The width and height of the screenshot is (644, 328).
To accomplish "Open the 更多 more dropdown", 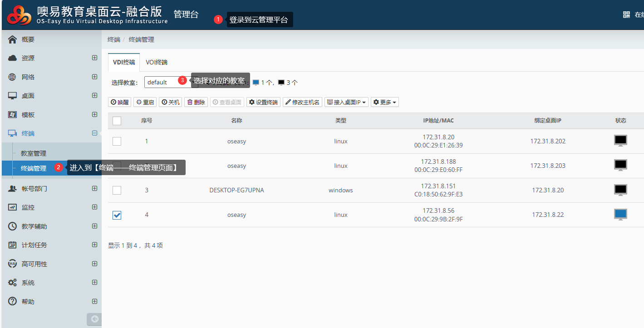I will (384, 102).
